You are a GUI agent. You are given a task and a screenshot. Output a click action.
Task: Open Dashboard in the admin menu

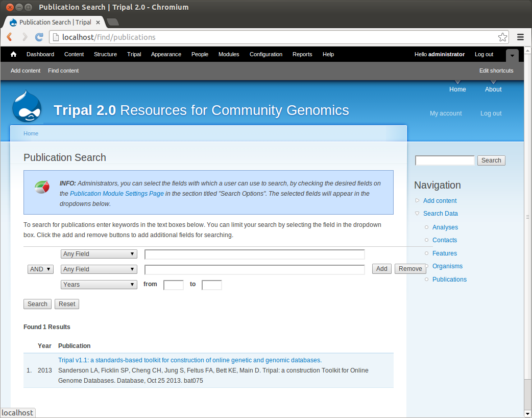click(40, 54)
